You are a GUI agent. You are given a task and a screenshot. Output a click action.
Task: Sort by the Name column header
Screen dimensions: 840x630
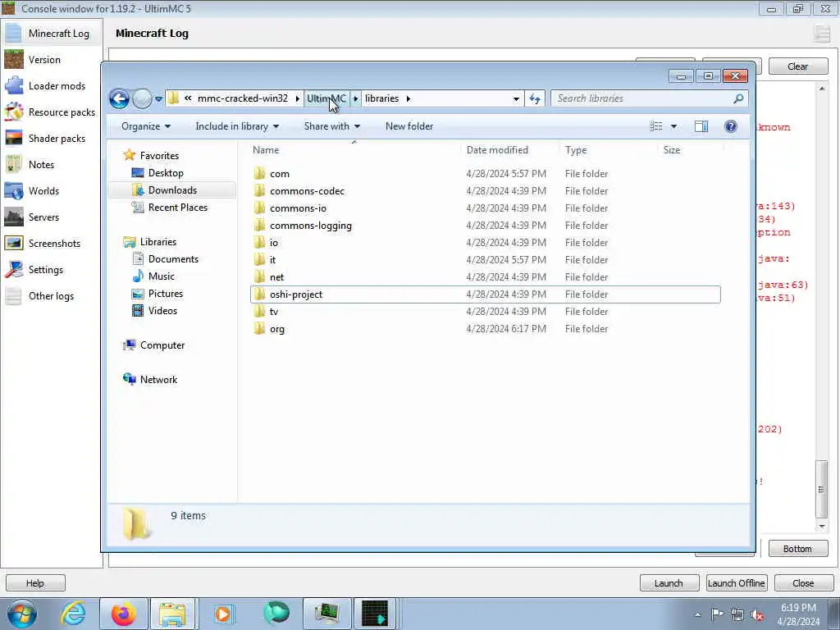tap(354, 150)
